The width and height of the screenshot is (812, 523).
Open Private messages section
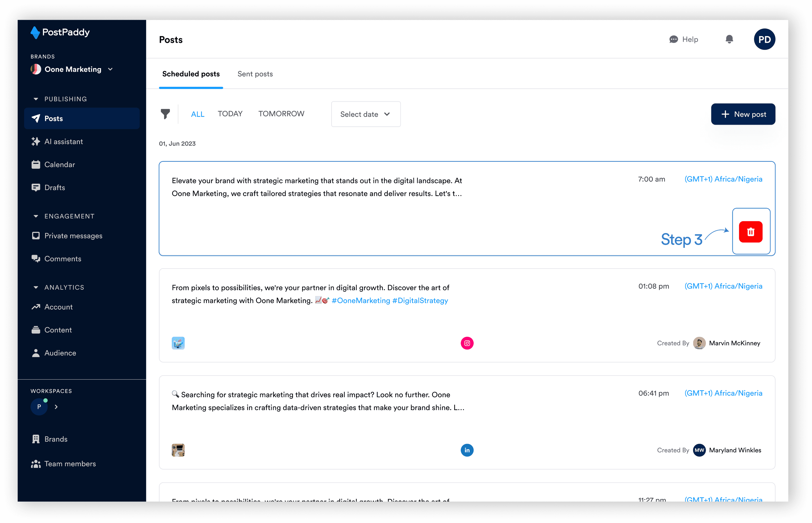click(x=73, y=236)
